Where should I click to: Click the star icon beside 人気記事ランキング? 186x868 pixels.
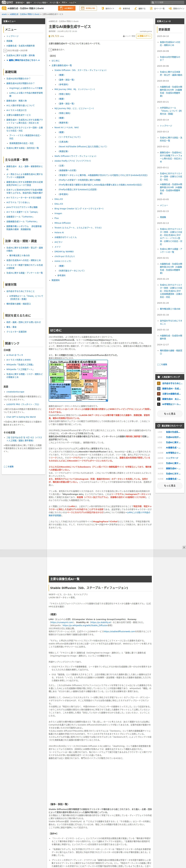tap(159, 377)
